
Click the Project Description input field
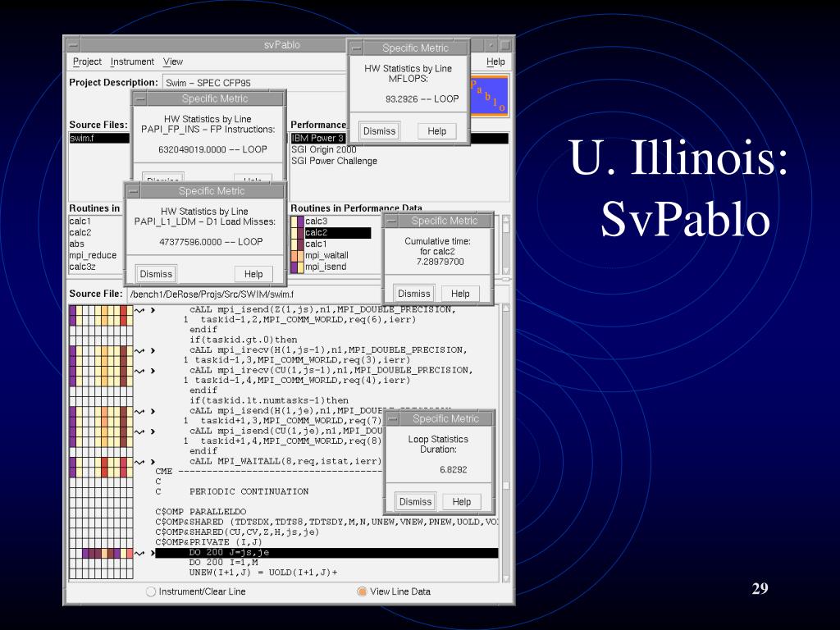coord(255,83)
